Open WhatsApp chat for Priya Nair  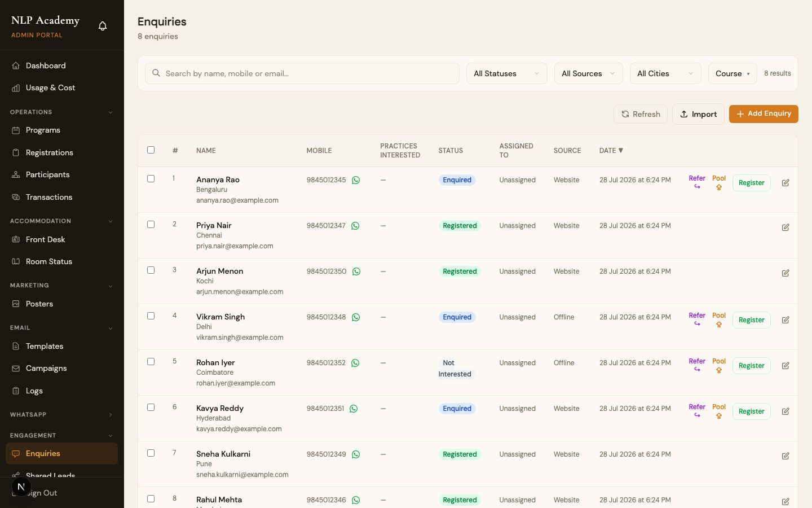point(355,226)
